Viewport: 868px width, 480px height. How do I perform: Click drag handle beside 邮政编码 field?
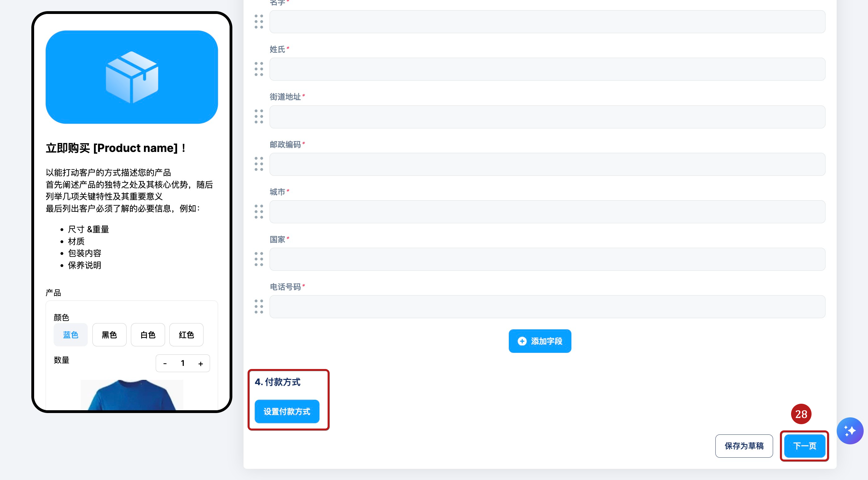coord(259,164)
